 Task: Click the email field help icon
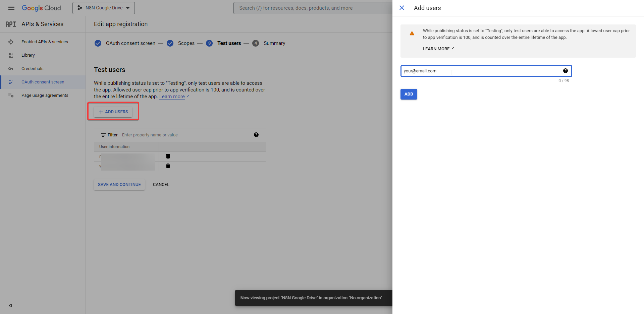coord(566,71)
